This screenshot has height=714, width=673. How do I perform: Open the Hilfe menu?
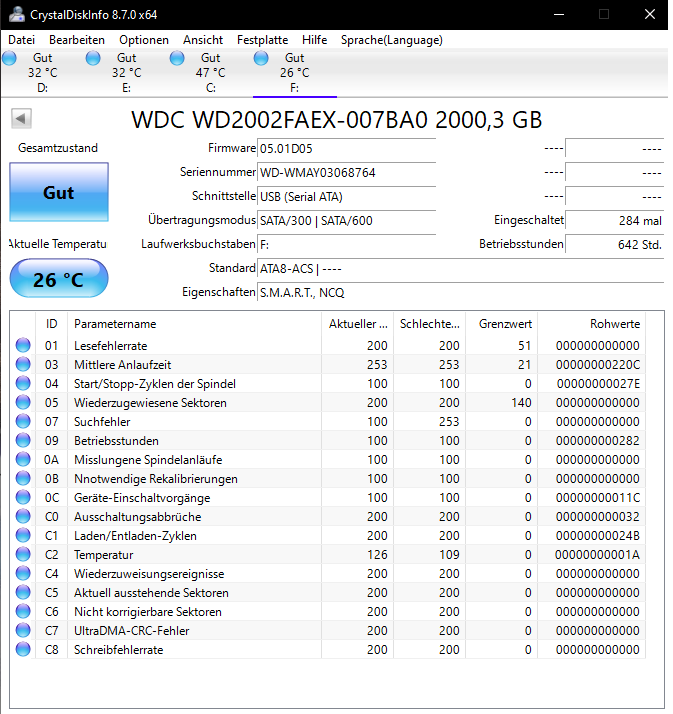[314, 40]
